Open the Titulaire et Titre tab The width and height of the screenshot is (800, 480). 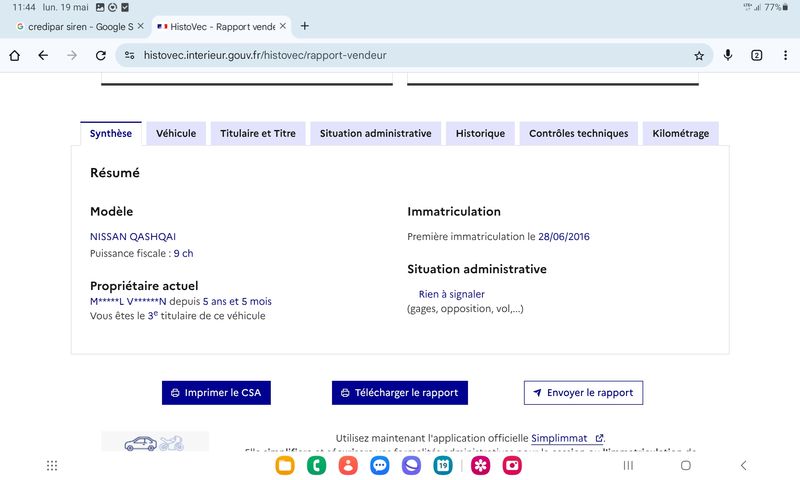tap(258, 134)
